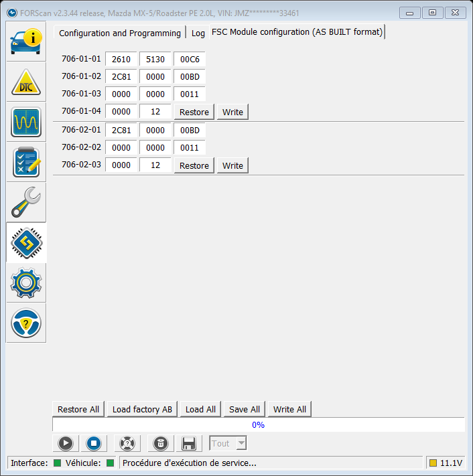
Task: Click Restore button in 706-01-04 row
Action: [x=194, y=112]
